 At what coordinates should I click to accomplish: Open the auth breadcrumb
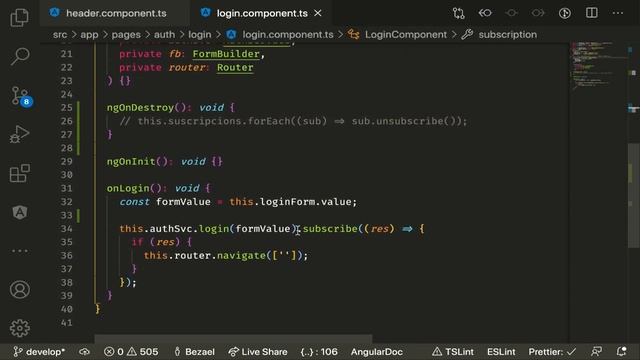164,35
